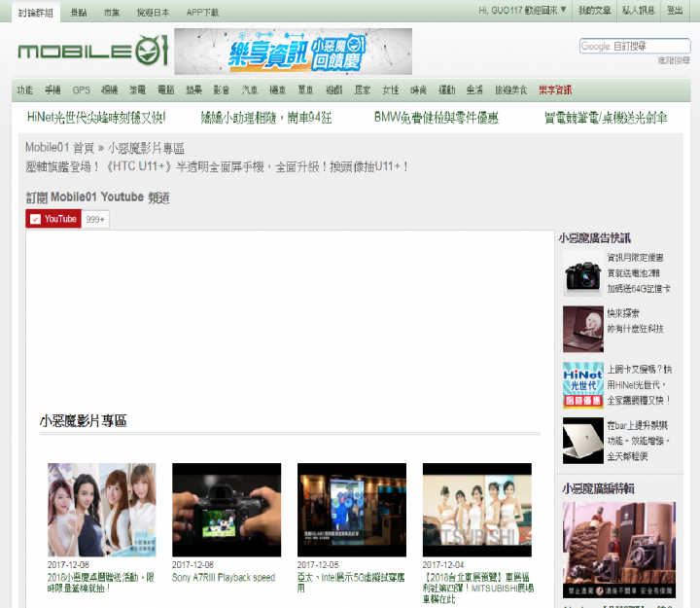The image size is (700, 608).
Task: Click the Mobile01 logo
Action: click(93, 50)
